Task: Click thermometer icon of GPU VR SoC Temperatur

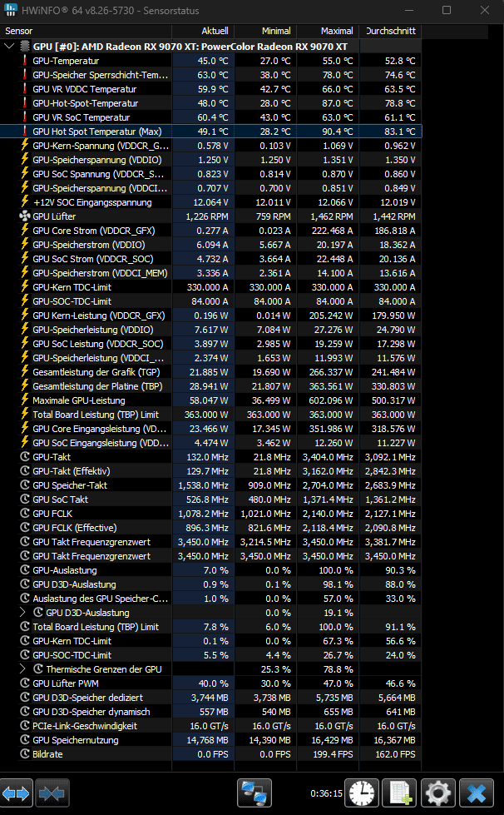Action: (x=24, y=117)
